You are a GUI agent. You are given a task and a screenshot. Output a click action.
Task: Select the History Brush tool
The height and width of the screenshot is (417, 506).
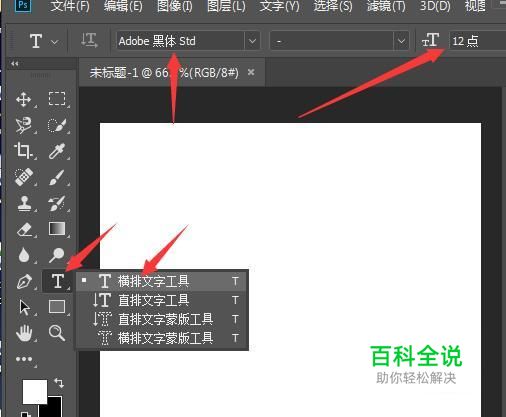[x=57, y=203]
